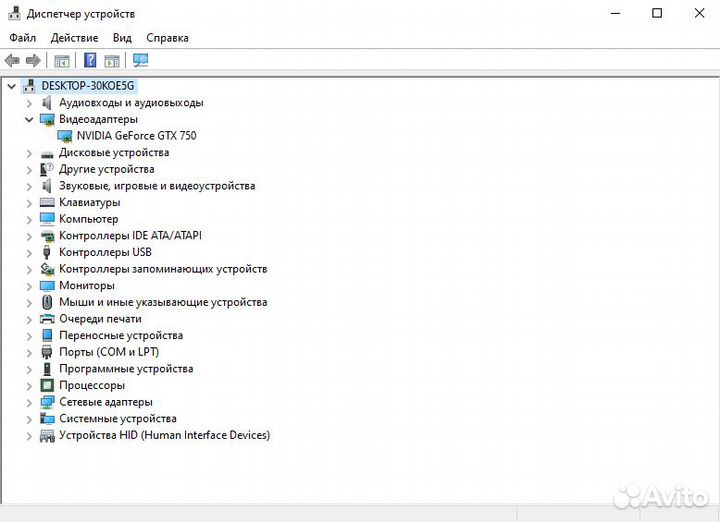This screenshot has height=522, width=720.
Task: Select the Порты (COM и LPT) label
Action: pyautogui.click(x=109, y=352)
